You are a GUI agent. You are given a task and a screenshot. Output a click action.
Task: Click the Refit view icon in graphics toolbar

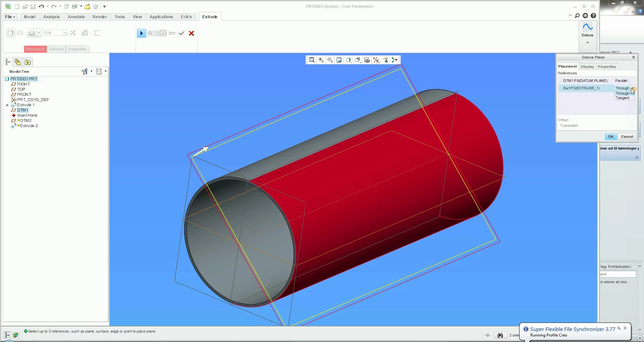[312, 60]
